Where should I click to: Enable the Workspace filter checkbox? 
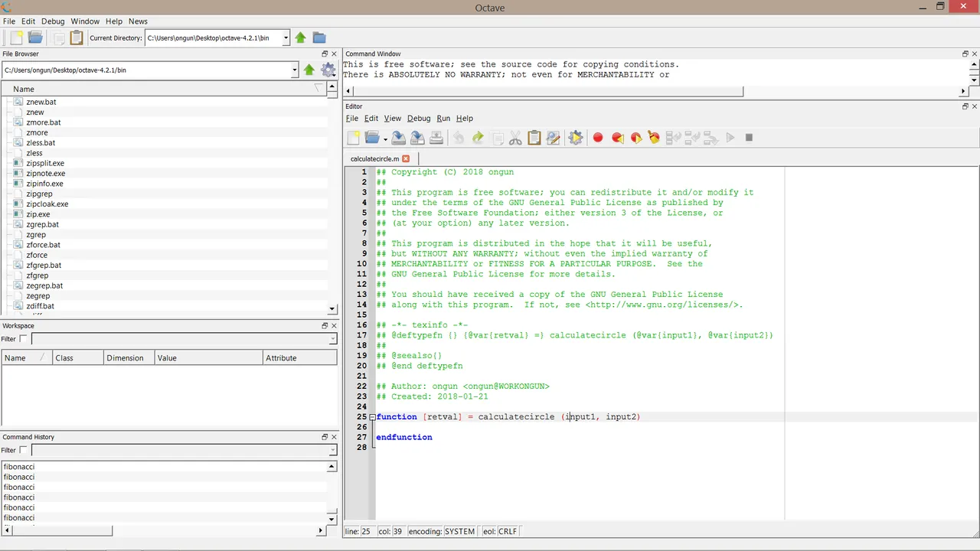[x=23, y=339]
